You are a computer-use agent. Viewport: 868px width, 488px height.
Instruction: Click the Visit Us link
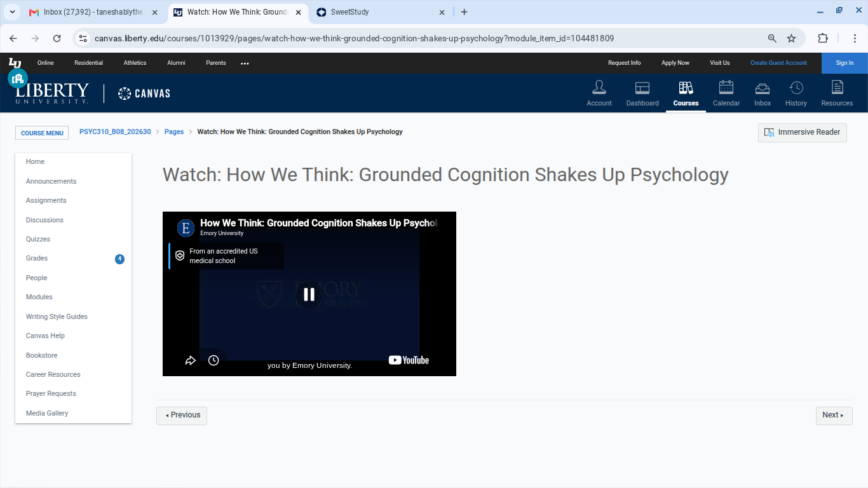tap(719, 63)
